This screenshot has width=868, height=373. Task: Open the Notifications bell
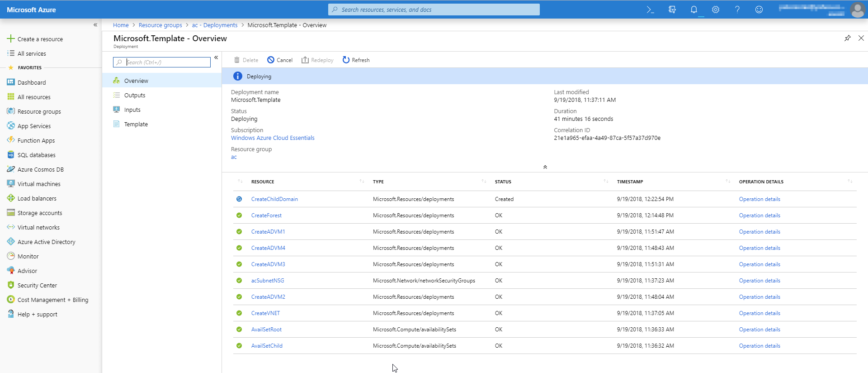click(694, 10)
